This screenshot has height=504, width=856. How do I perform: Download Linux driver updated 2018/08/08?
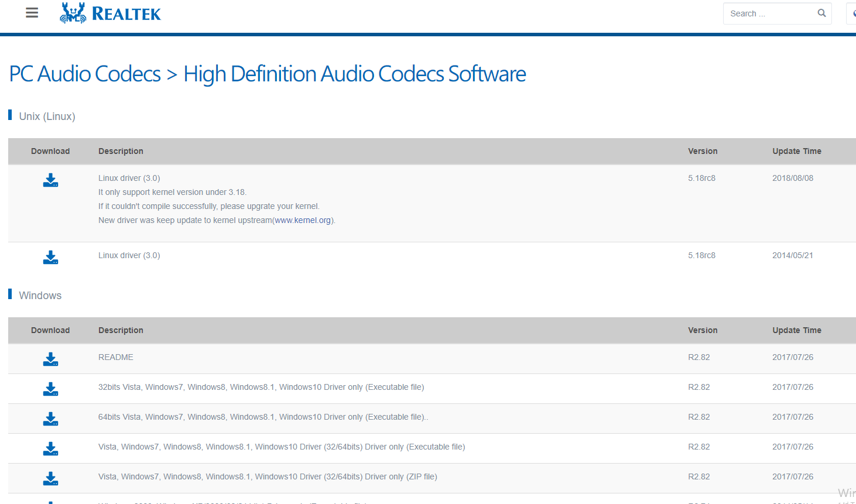(x=51, y=180)
